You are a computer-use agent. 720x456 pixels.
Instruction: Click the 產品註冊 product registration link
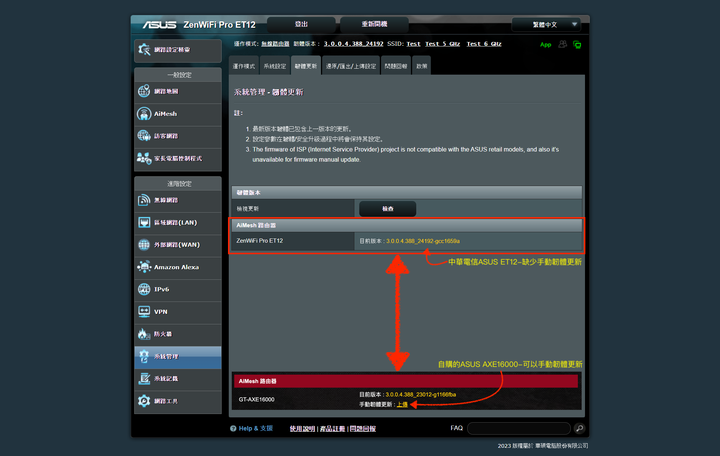point(332,428)
